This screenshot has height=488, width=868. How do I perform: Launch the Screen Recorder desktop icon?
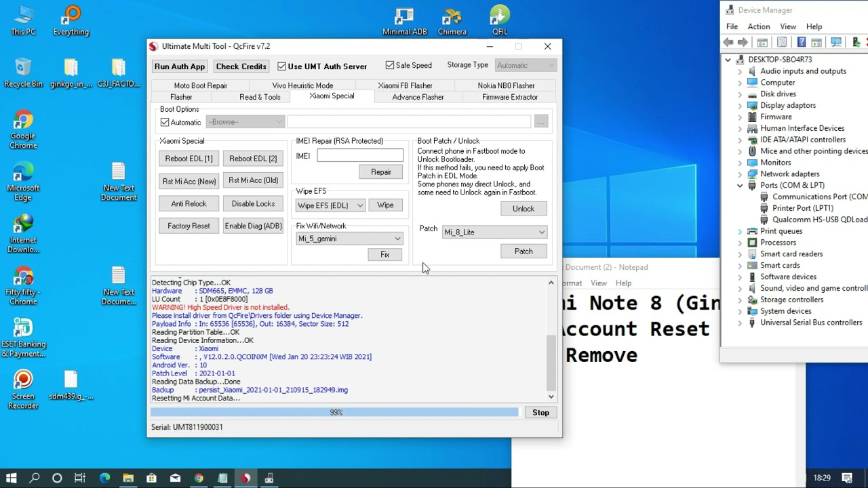[x=23, y=390]
